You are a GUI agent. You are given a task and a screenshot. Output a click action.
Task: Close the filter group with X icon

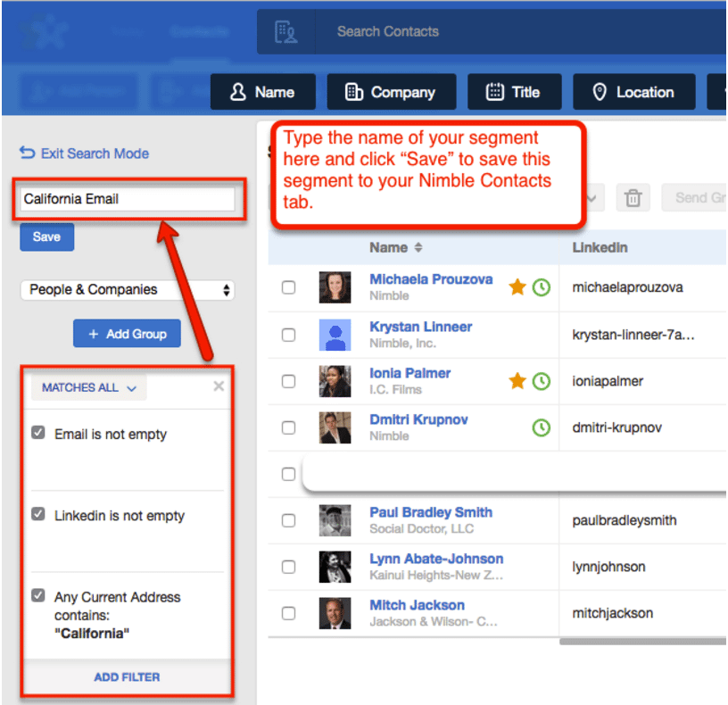click(219, 386)
